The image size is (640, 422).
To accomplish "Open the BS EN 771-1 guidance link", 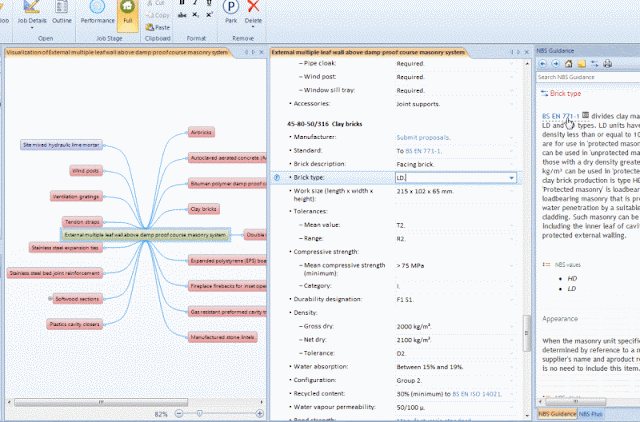I will tap(561, 116).
